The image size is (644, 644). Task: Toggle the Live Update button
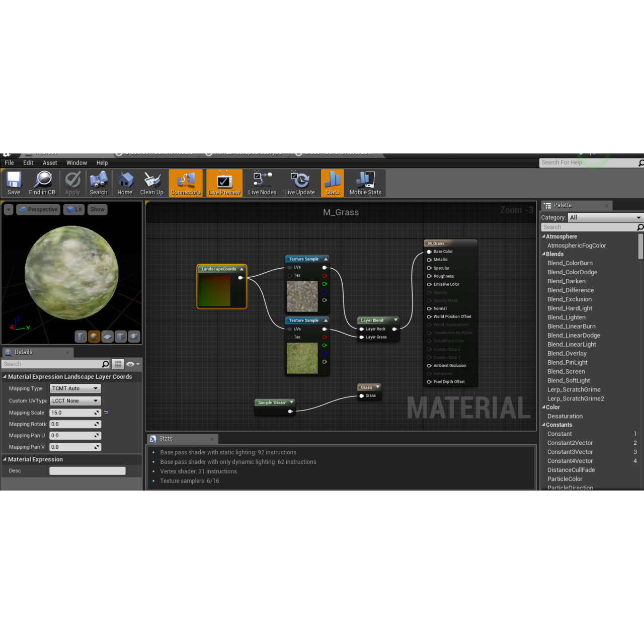coord(299,183)
